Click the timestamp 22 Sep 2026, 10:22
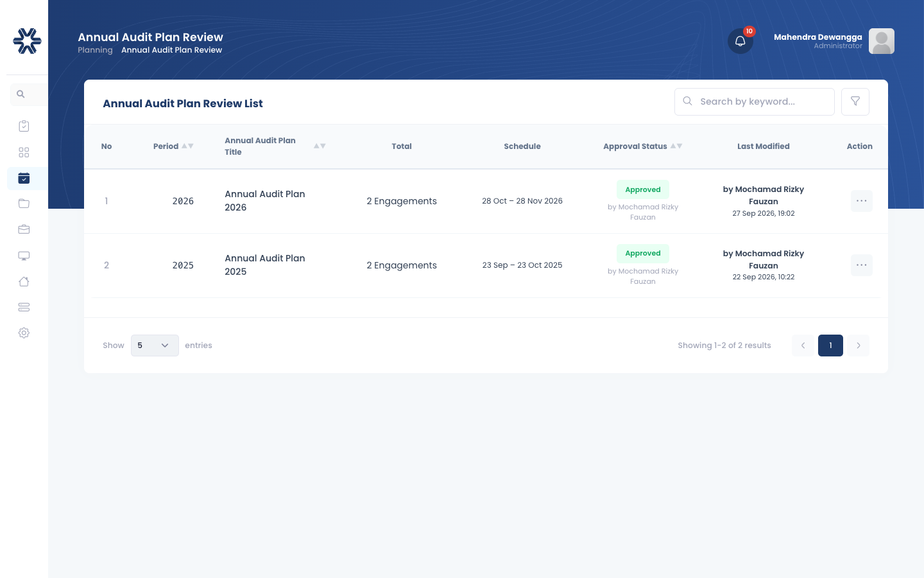Viewport: 924px width, 578px height. [x=764, y=277]
